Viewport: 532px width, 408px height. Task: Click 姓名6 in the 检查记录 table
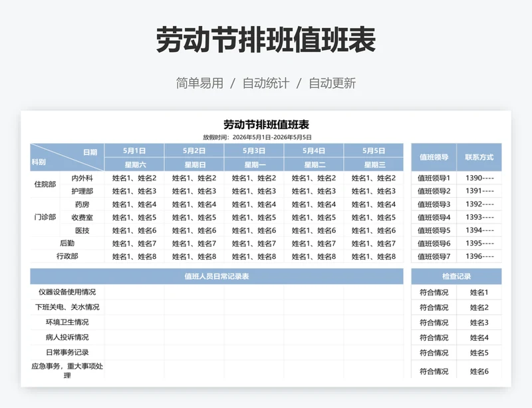(x=479, y=371)
